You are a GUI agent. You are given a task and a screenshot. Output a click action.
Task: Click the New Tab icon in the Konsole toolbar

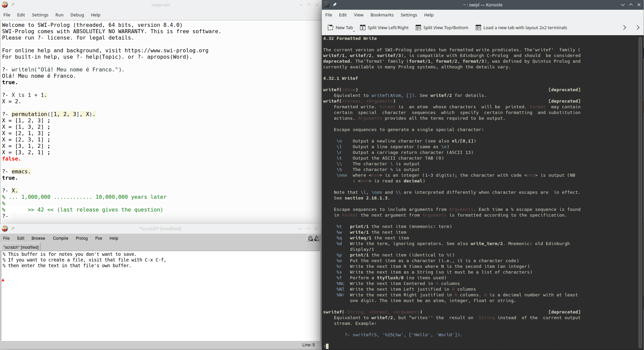[330, 27]
